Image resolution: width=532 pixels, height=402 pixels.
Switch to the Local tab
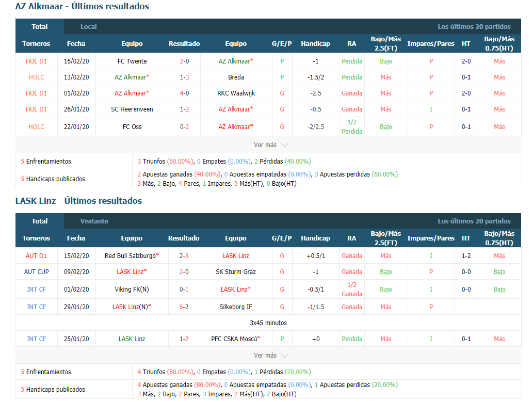(x=89, y=26)
